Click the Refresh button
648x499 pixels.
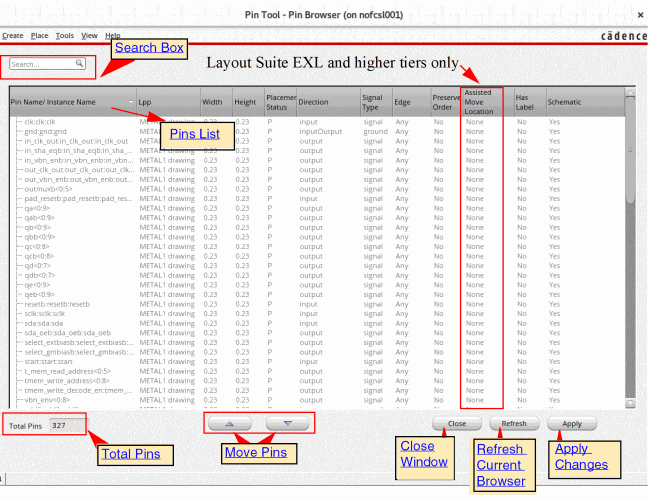pos(514,423)
